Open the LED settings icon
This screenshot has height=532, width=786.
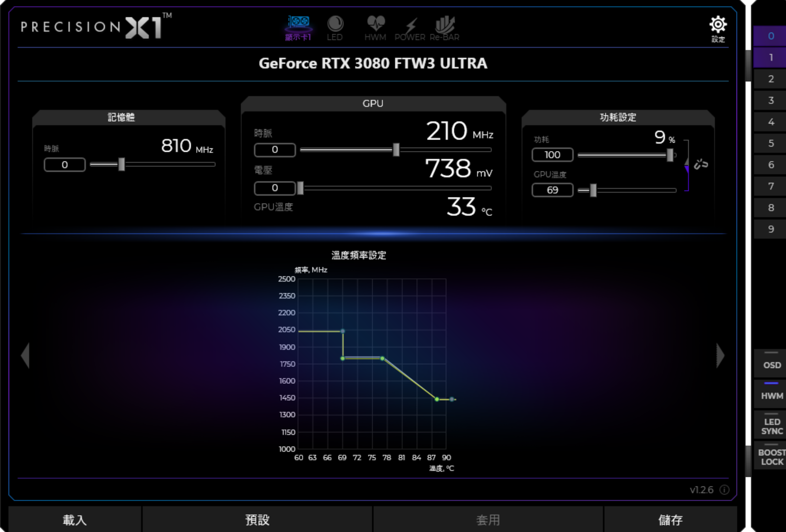(x=335, y=28)
